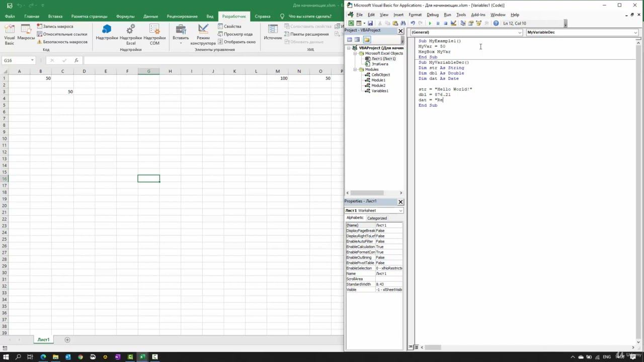The image size is (644, 362).
Task: Click Macro Security (Безопасность макросов) button
Action: coord(62,42)
